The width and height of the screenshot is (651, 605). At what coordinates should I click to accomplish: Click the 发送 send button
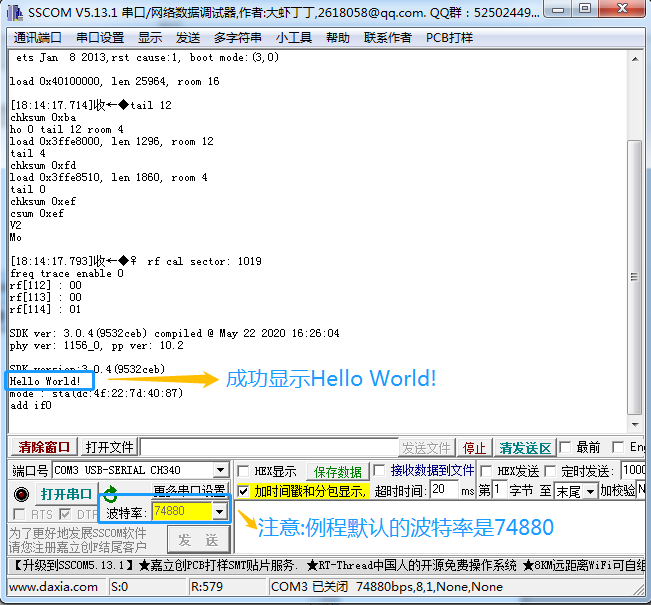coord(198,539)
